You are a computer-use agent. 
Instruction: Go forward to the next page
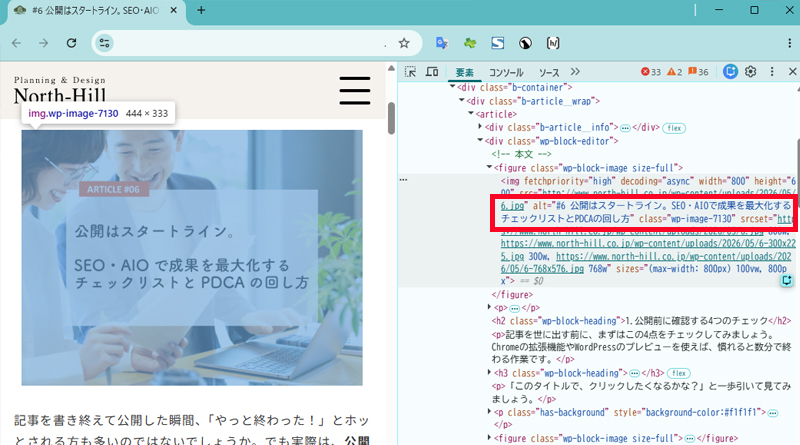point(43,43)
